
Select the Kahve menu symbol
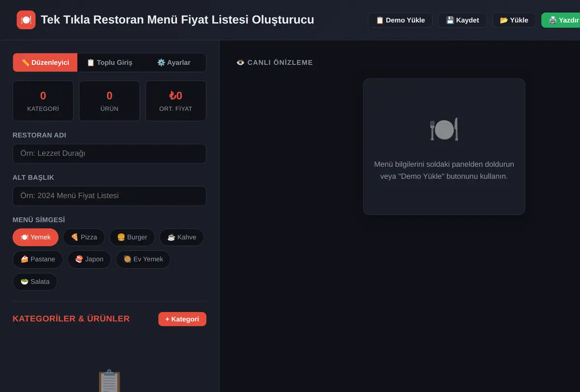182,237
